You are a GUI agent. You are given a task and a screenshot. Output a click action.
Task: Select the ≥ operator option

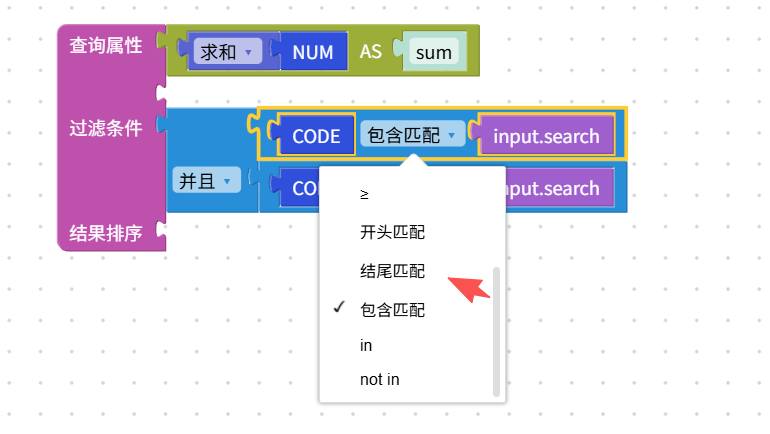(x=364, y=194)
